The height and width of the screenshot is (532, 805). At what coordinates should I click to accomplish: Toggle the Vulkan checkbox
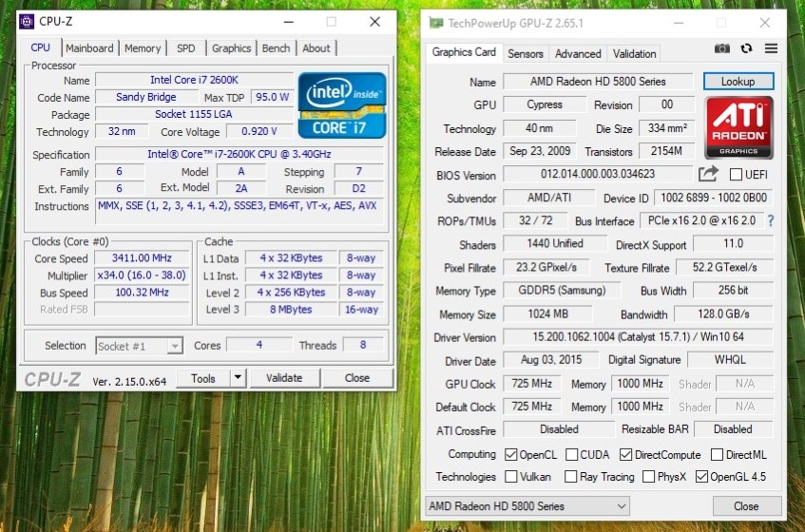pos(510,477)
